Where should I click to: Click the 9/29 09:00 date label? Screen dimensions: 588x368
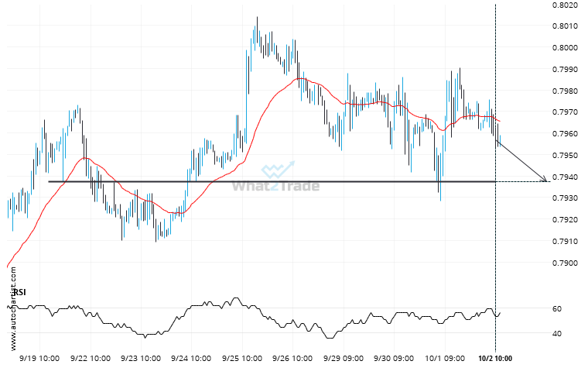coord(345,359)
